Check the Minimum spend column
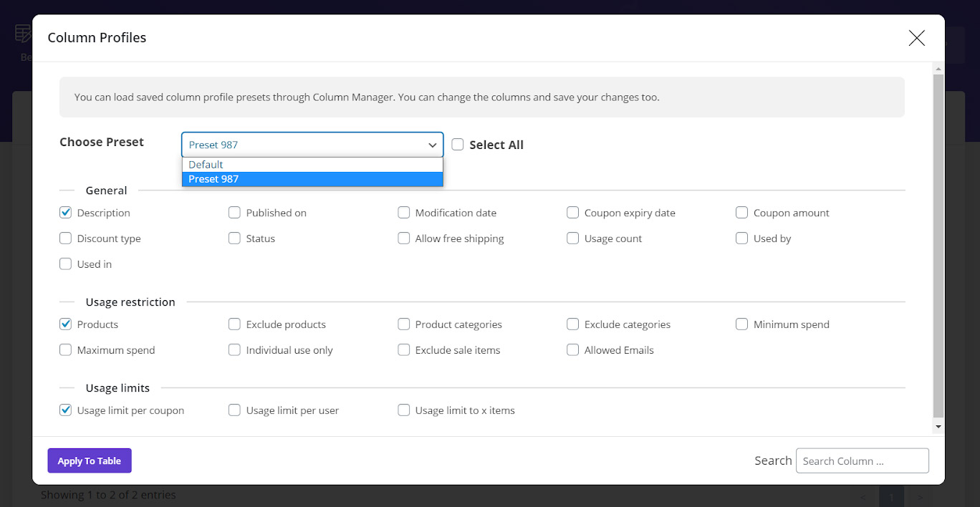980x507 pixels. (x=741, y=324)
